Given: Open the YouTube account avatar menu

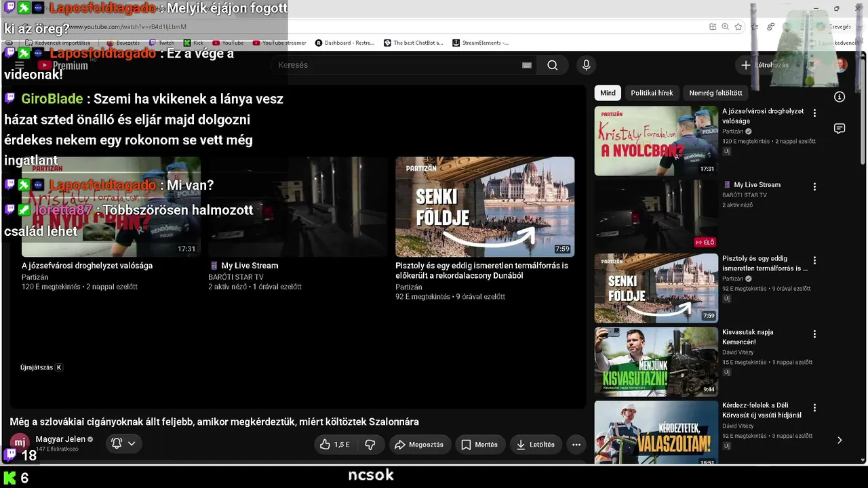Looking at the screenshot, I should point(841,65).
